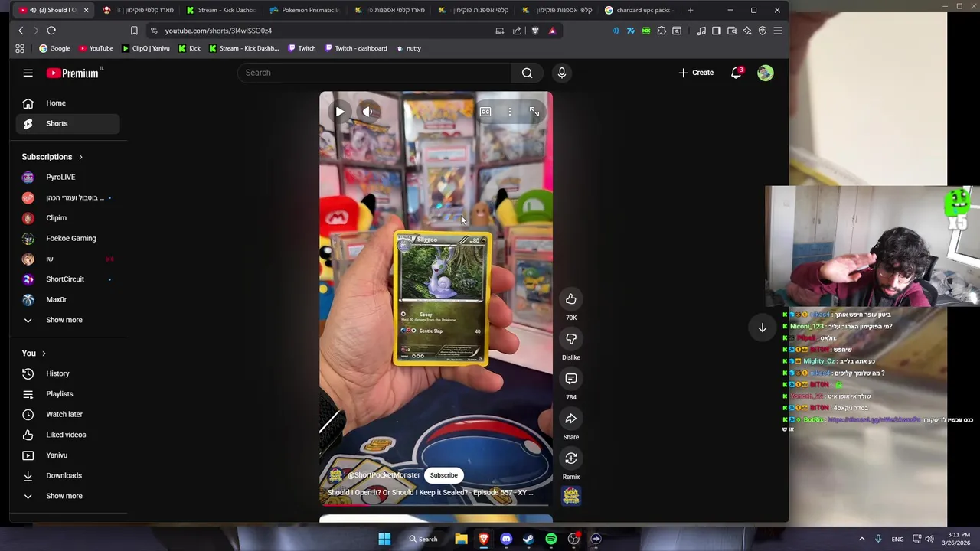The height and width of the screenshot is (551, 980).
Task: Remix this Short
Action: pos(571,458)
